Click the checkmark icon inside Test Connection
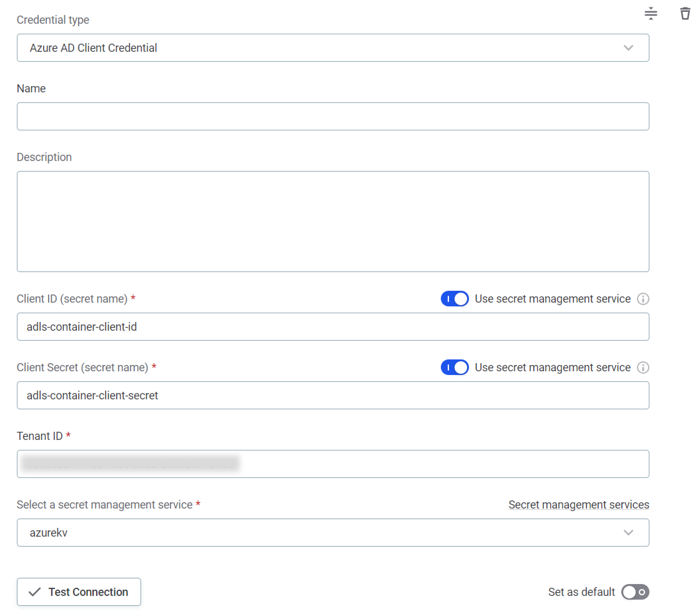The width and height of the screenshot is (700, 614). [x=35, y=592]
